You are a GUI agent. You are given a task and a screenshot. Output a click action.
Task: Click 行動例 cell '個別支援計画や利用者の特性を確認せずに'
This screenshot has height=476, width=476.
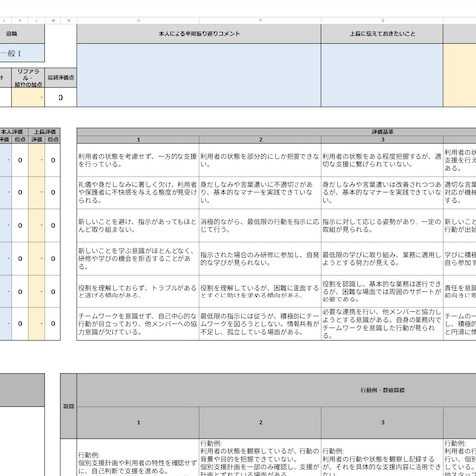(138, 458)
